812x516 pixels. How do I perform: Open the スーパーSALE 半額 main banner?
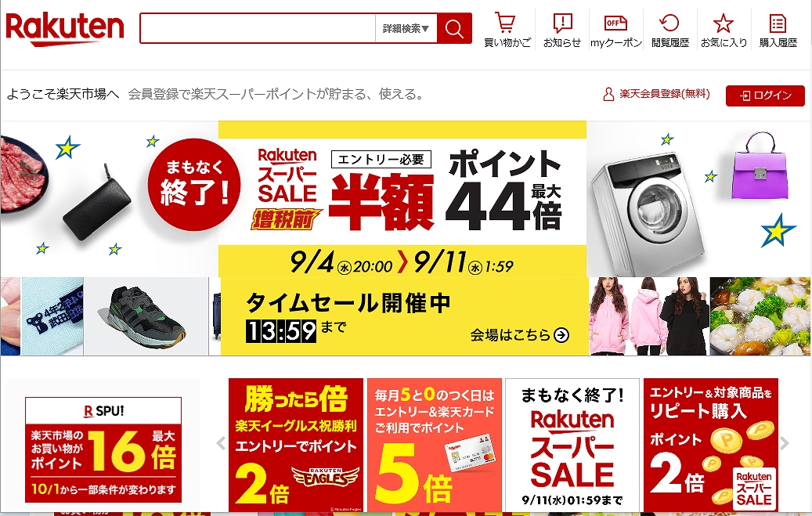pos(402,199)
